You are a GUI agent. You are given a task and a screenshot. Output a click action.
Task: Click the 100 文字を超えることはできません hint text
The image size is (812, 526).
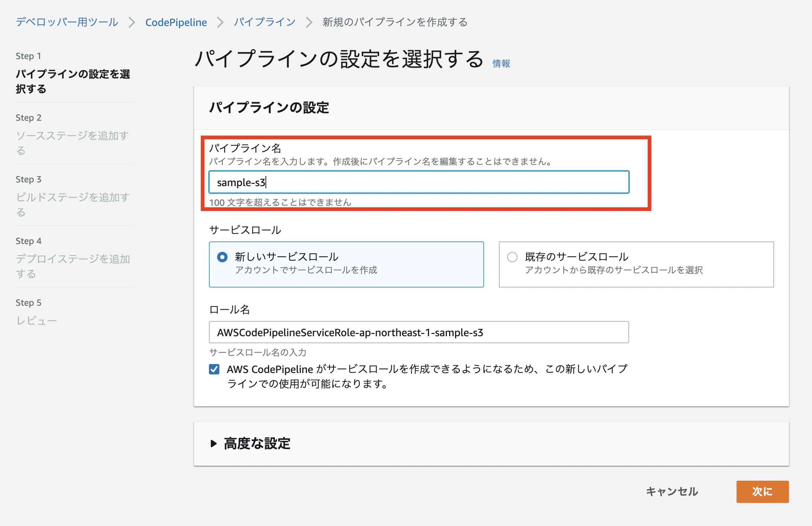[x=280, y=202]
